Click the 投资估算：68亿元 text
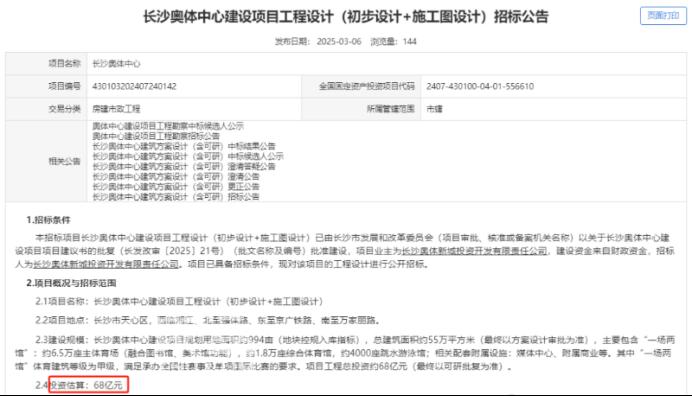Viewport: 692px width, 396px height. (86, 385)
